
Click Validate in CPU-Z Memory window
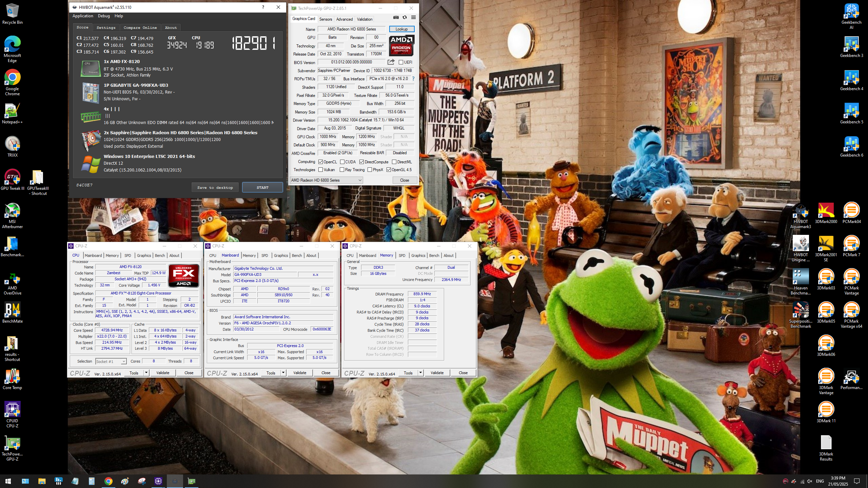click(437, 373)
